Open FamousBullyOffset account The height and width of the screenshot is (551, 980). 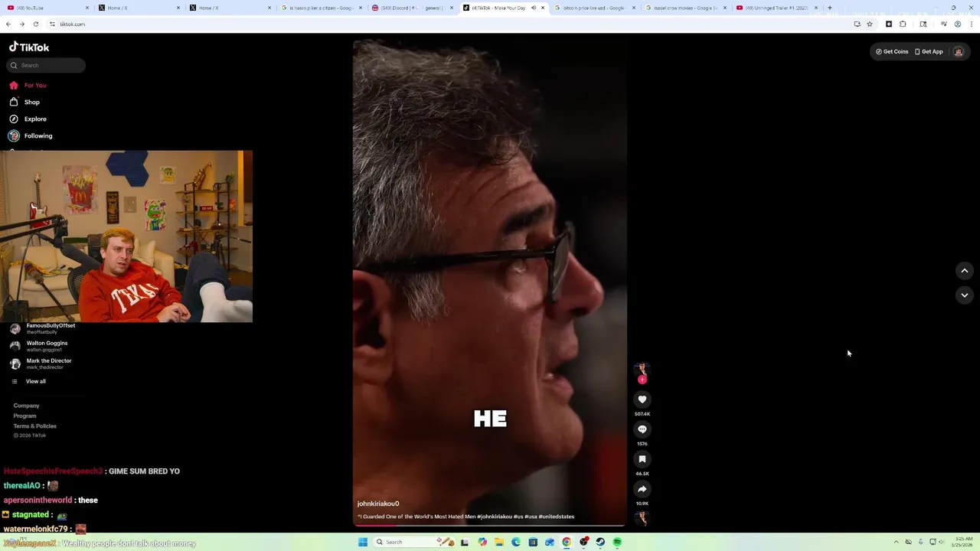(46, 328)
